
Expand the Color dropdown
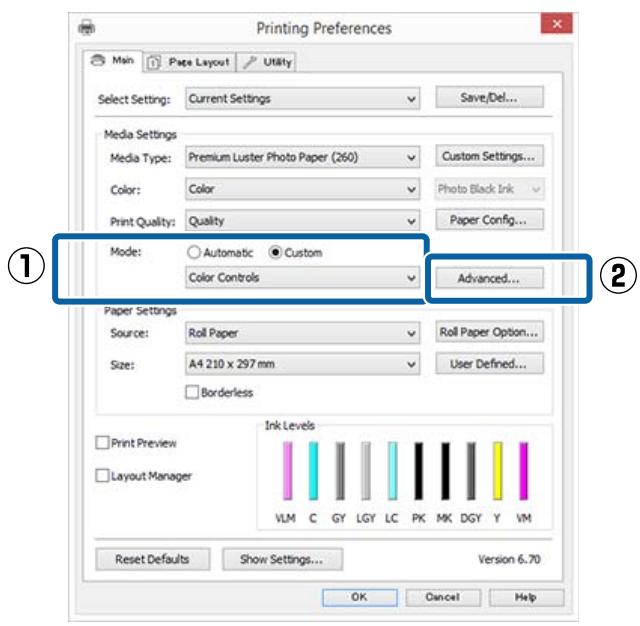pos(302,189)
